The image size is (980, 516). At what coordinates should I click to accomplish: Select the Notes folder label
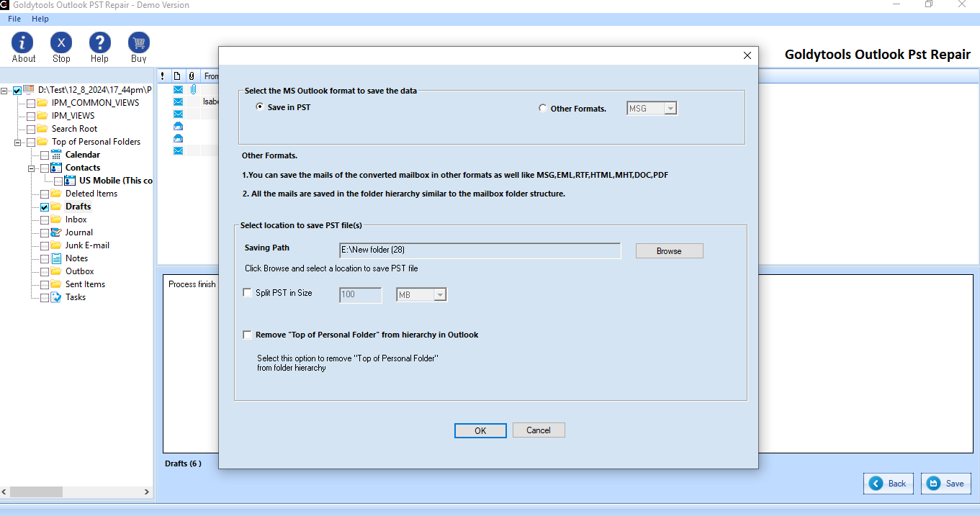coord(76,258)
